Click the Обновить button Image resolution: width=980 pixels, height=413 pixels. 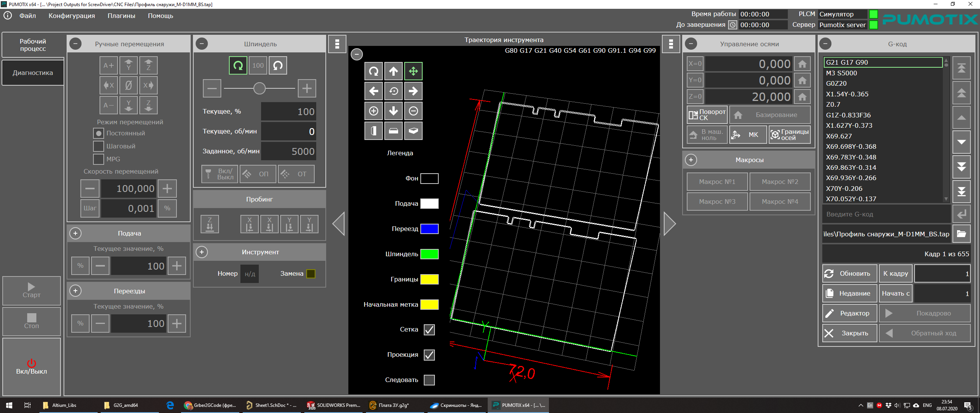(x=849, y=273)
